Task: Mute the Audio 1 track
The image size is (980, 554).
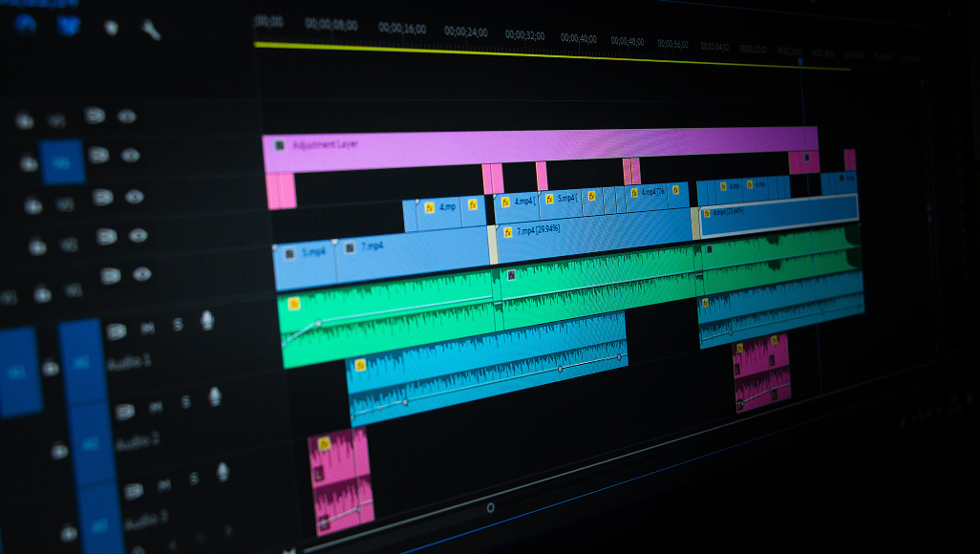Action: tap(147, 329)
